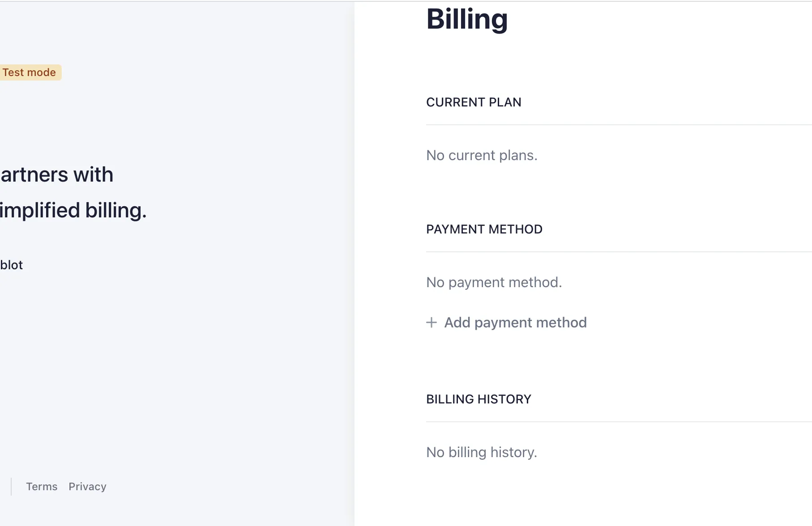Click the vertical divider left of Terms
The width and height of the screenshot is (812, 526).
click(11, 487)
